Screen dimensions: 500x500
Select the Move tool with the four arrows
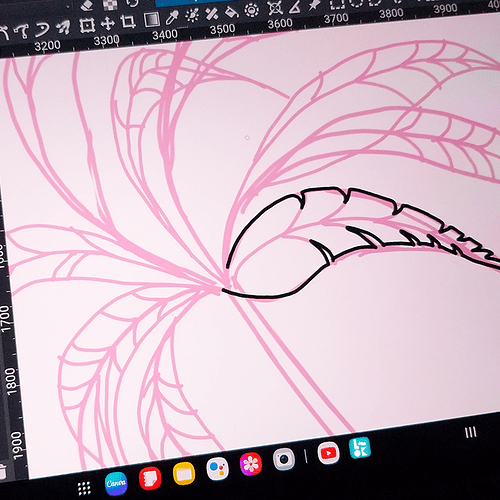pos(108,24)
